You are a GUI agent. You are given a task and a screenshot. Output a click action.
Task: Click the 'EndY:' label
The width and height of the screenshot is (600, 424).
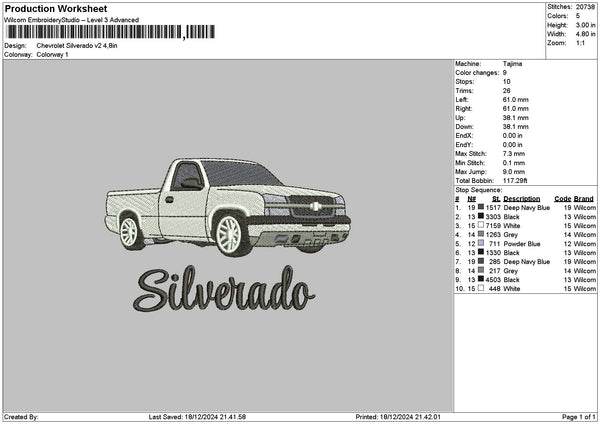[464, 145]
